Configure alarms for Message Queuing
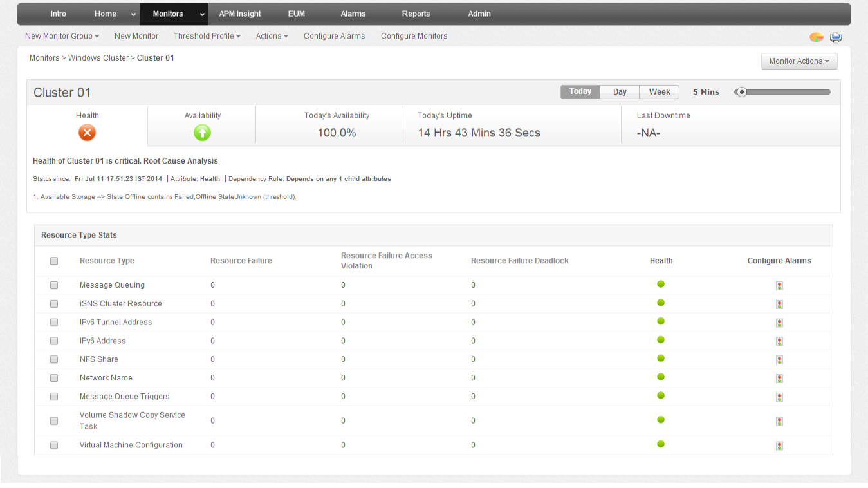The image size is (868, 488). (779, 286)
